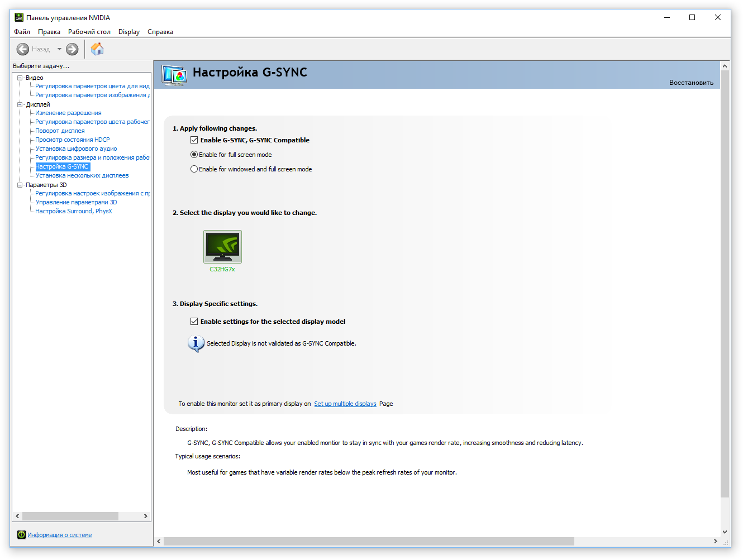
Task: Open Регулировка настроек изображения с просмотром
Action: pos(93,193)
